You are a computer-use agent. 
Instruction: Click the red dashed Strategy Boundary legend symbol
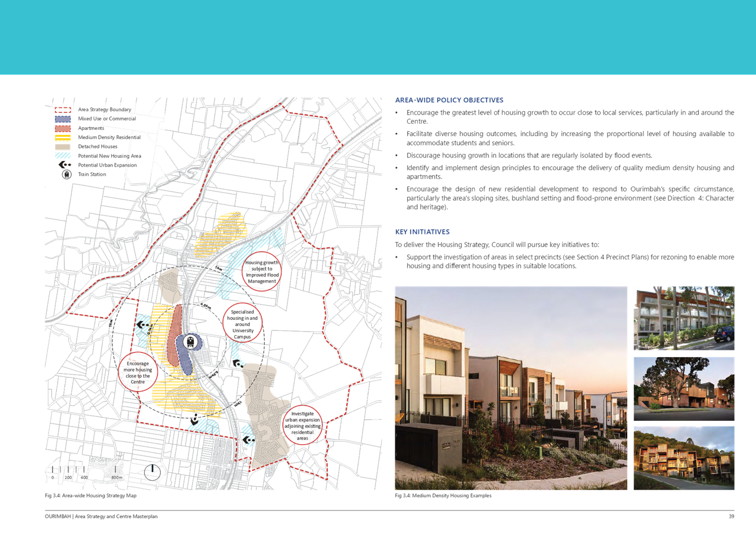click(63, 110)
